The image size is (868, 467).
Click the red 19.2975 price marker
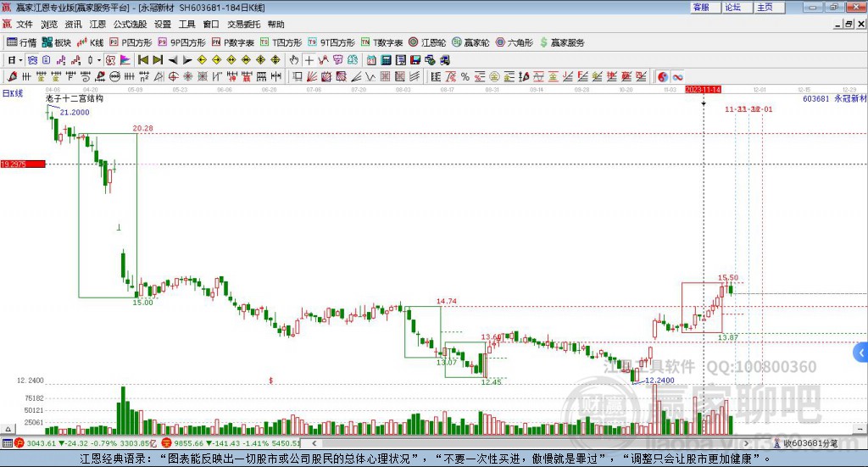pos(23,164)
